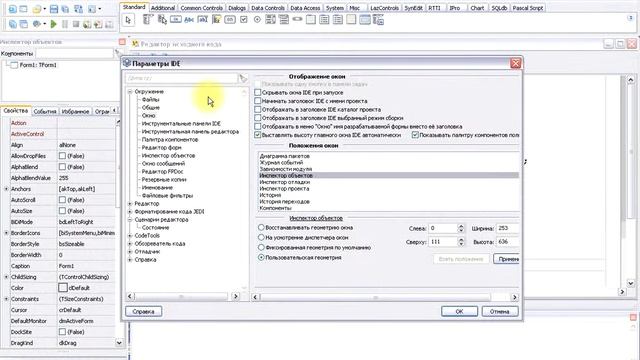
Task: Expand the BorderIcons property
Action: [x=6, y=233]
